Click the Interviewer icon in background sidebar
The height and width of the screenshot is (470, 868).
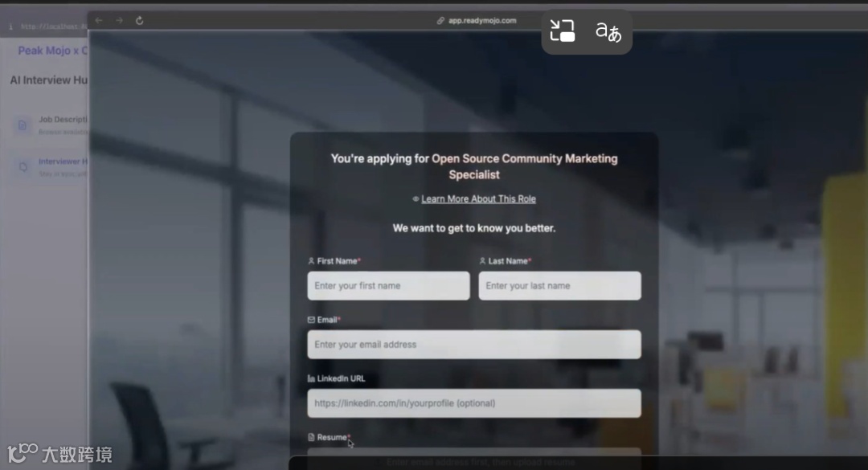coord(23,166)
